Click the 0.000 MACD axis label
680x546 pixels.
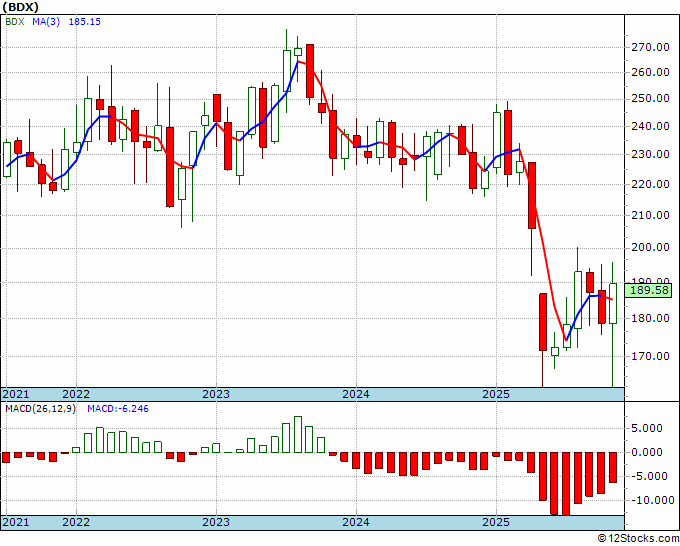(647, 452)
